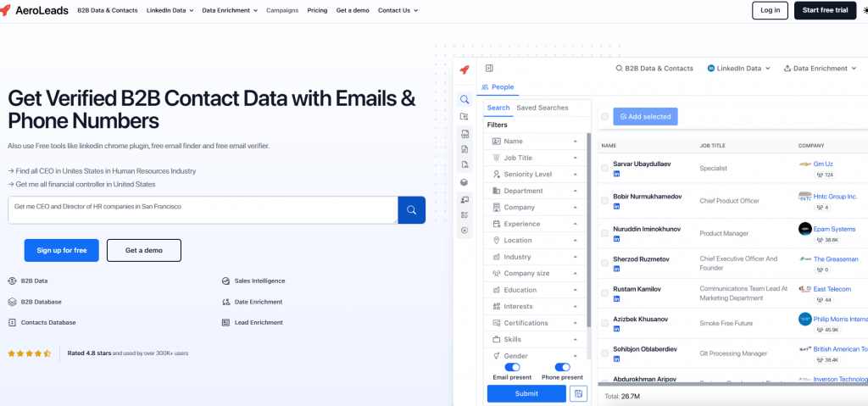Click the B2B Data feature icon
Image resolution: width=868 pixels, height=406 pixels.
12,281
